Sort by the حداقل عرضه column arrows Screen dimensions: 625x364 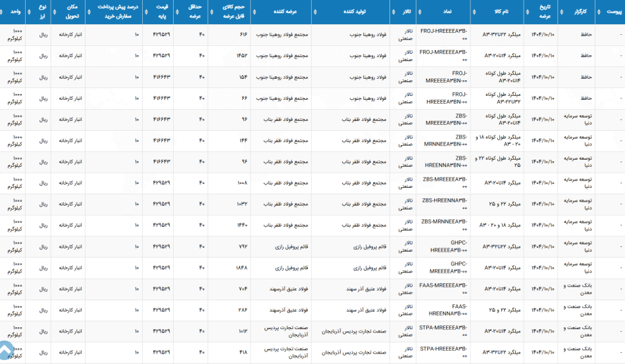[177, 12]
